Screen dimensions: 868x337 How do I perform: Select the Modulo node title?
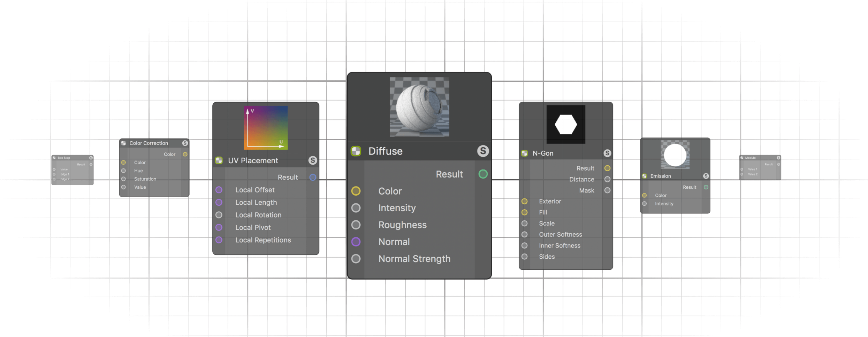coord(751,158)
